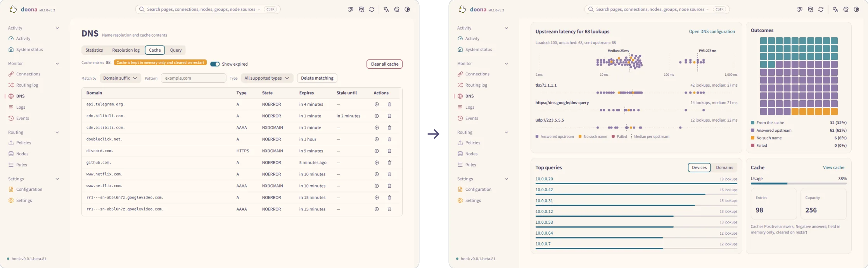Click the plus icon in the discord.com row
This screenshot has width=868, height=268.
377,151
